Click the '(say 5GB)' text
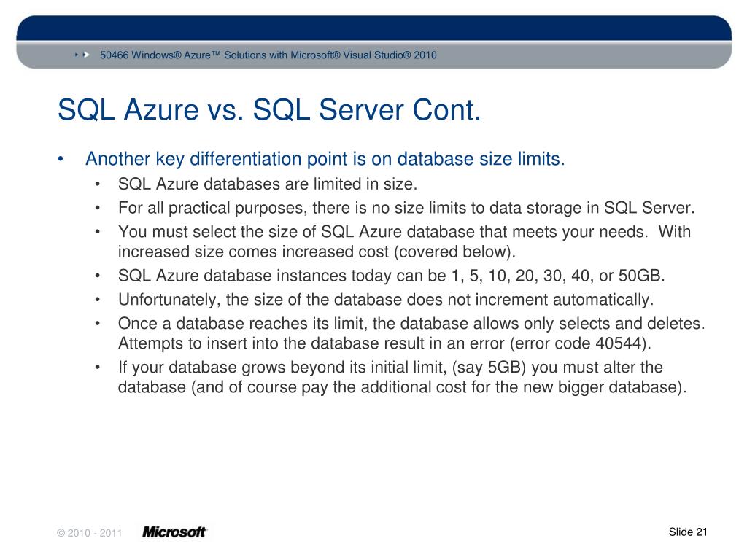 pos(488,367)
